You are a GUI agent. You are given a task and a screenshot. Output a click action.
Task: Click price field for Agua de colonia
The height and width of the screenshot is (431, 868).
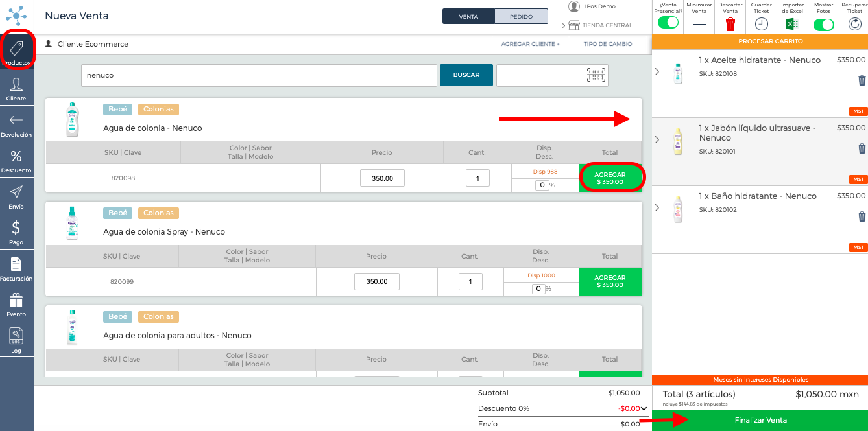(x=382, y=178)
